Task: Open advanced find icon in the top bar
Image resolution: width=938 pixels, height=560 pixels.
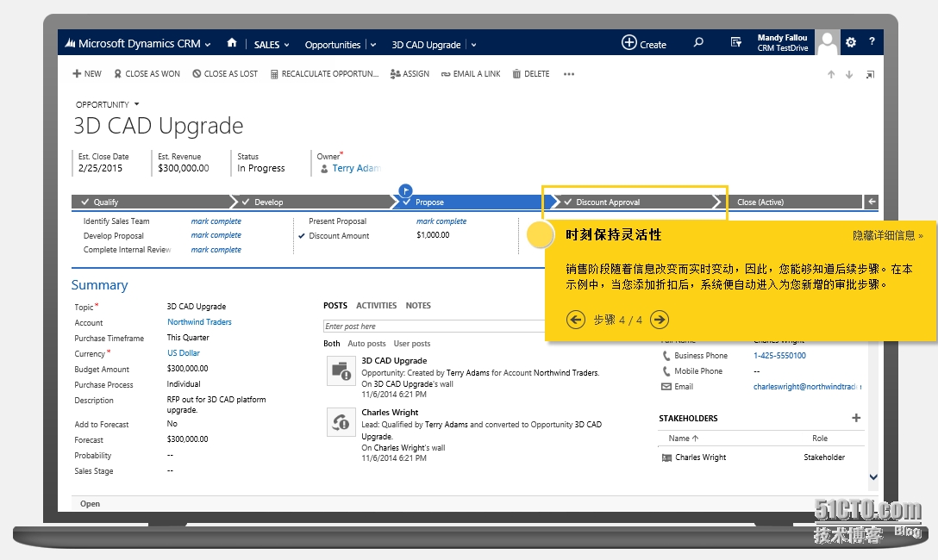Action: [x=736, y=42]
